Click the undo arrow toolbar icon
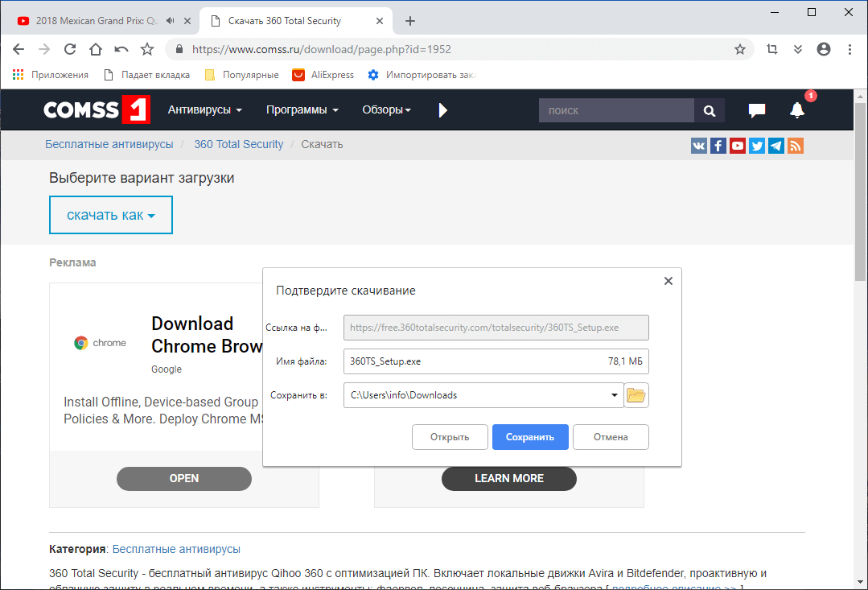The image size is (868, 590). click(121, 49)
